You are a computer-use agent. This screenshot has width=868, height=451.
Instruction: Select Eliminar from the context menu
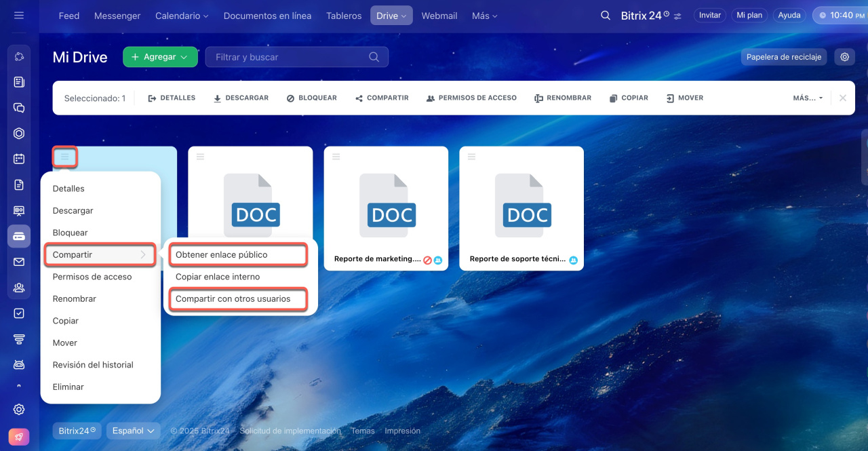coord(68,387)
